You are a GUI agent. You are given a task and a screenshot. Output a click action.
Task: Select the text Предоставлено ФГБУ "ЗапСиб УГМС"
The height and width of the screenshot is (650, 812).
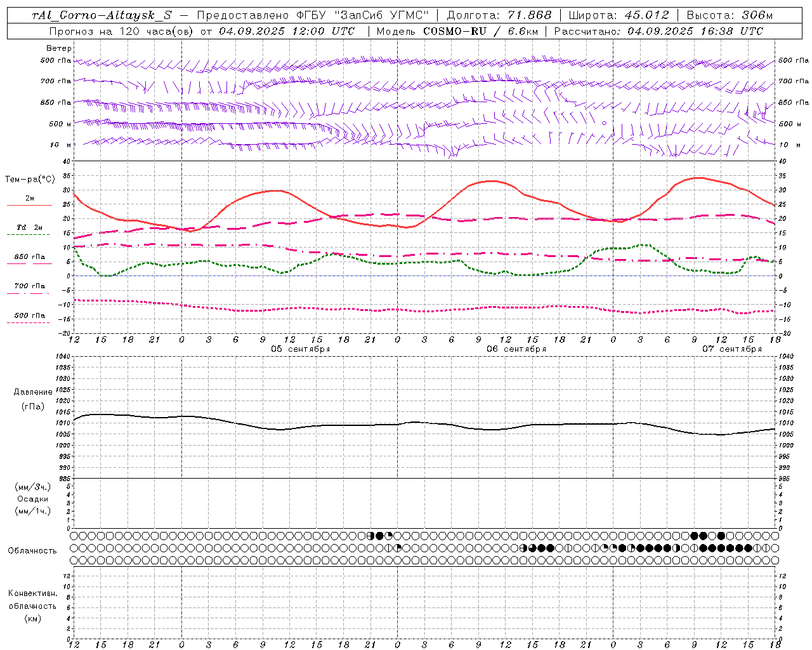[313, 15]
